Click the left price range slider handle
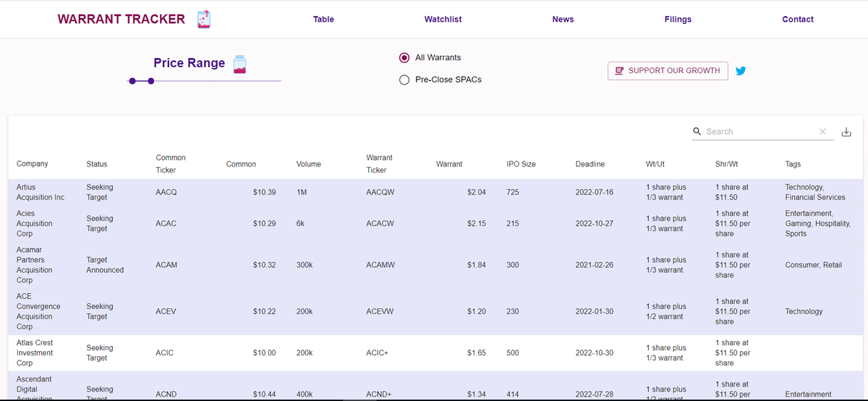Viewport: 868px width, 401px height. tap(132, 81)
